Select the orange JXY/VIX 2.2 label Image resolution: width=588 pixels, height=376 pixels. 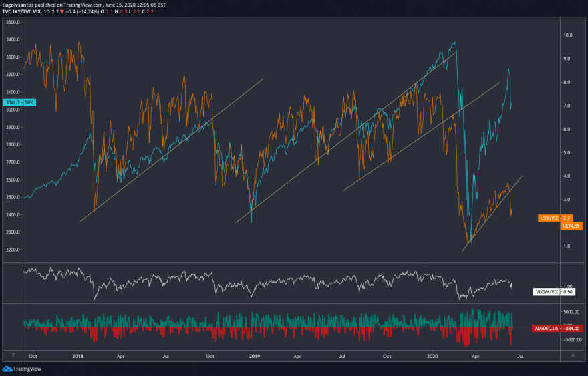(x=555, y=218)
